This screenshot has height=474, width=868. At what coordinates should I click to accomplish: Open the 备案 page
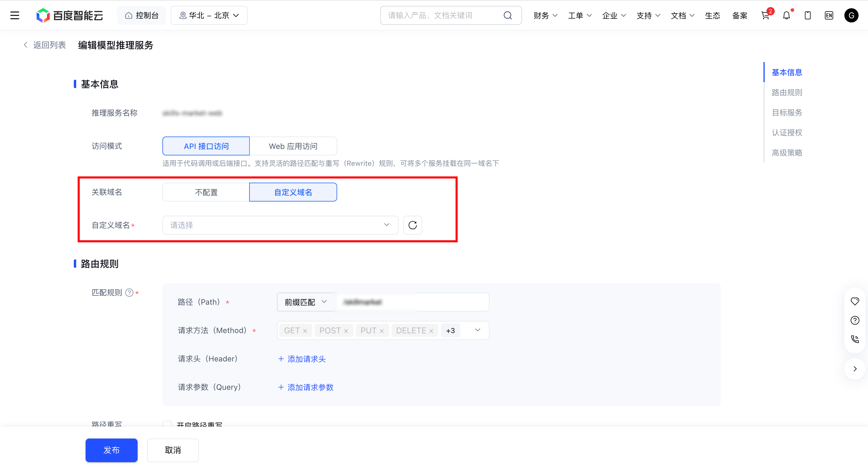(740, 16)
